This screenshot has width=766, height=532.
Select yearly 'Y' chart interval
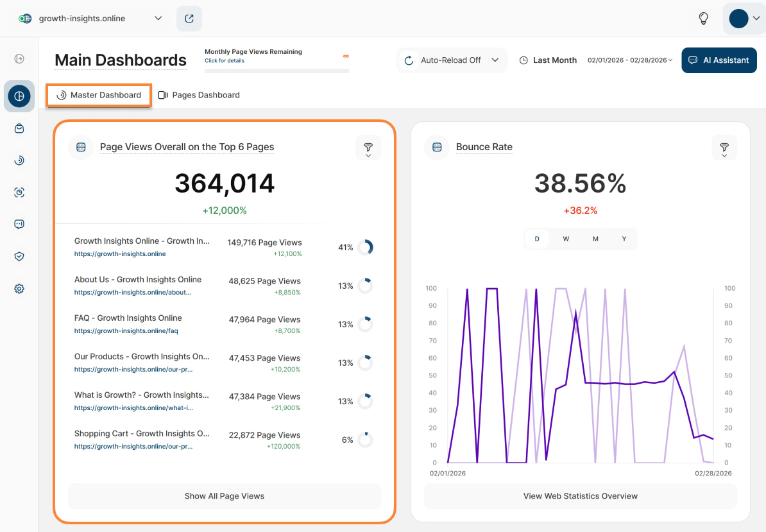(624, 239)
